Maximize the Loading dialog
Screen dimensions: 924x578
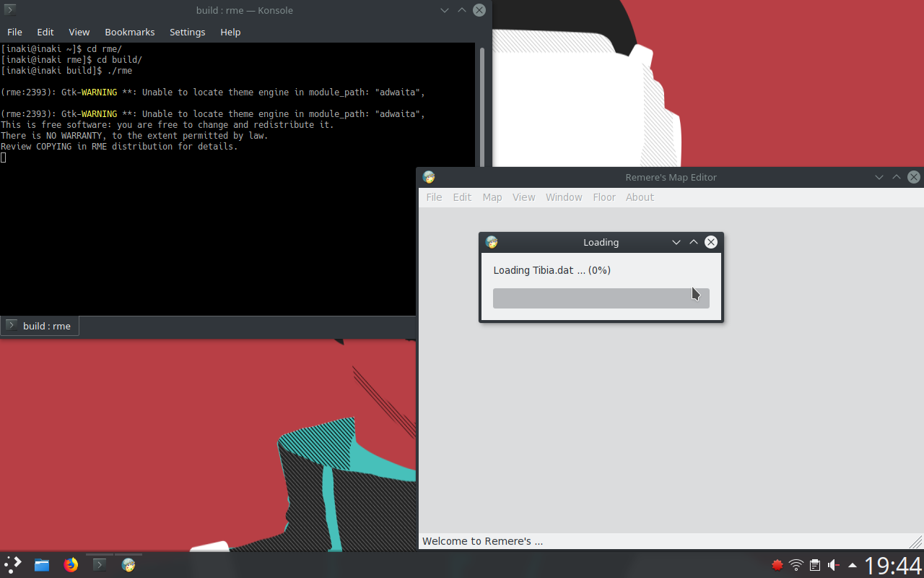coord(694,242)
